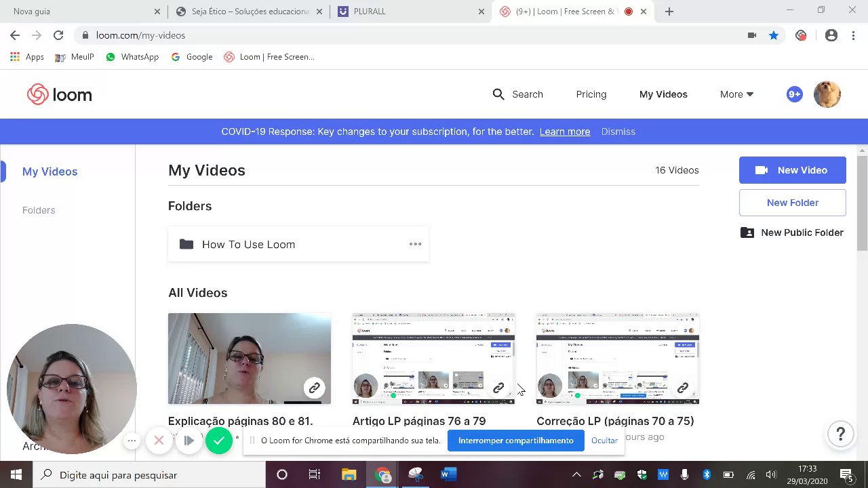
Task: Click the Windows taskbar search box
Action: click(x=149, y=475)
